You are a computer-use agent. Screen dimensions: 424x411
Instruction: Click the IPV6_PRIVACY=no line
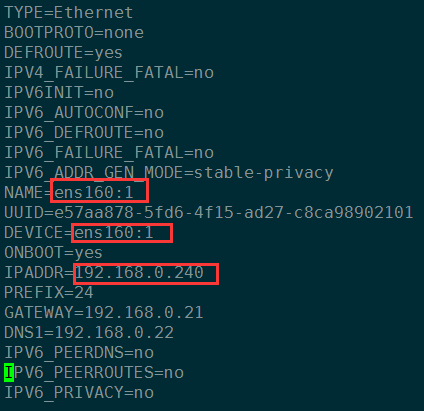[x=79, y=393]
